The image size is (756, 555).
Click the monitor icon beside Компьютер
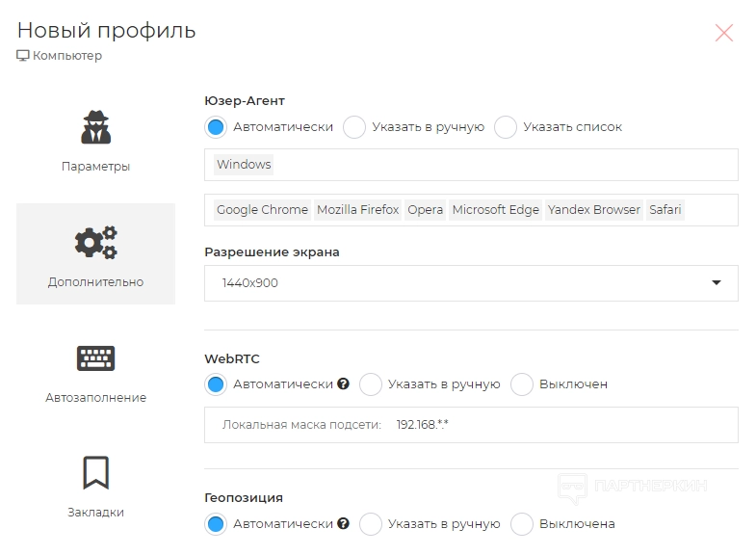[x=23, y=56]
